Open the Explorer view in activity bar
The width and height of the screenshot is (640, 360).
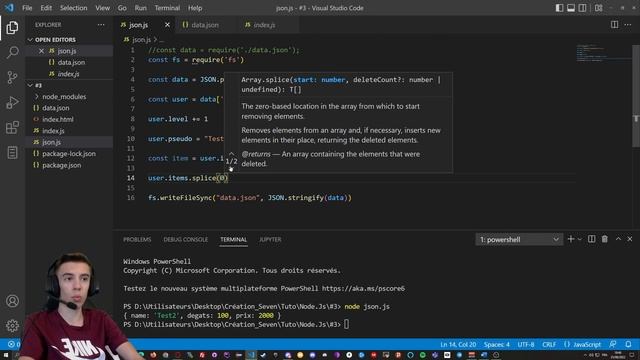[12, 27]
